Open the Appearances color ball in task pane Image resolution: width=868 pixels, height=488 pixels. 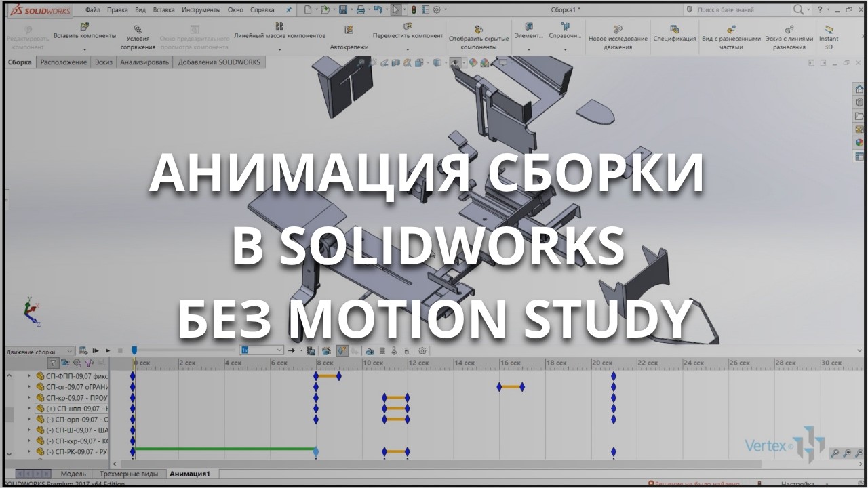[x=859, y=142]
